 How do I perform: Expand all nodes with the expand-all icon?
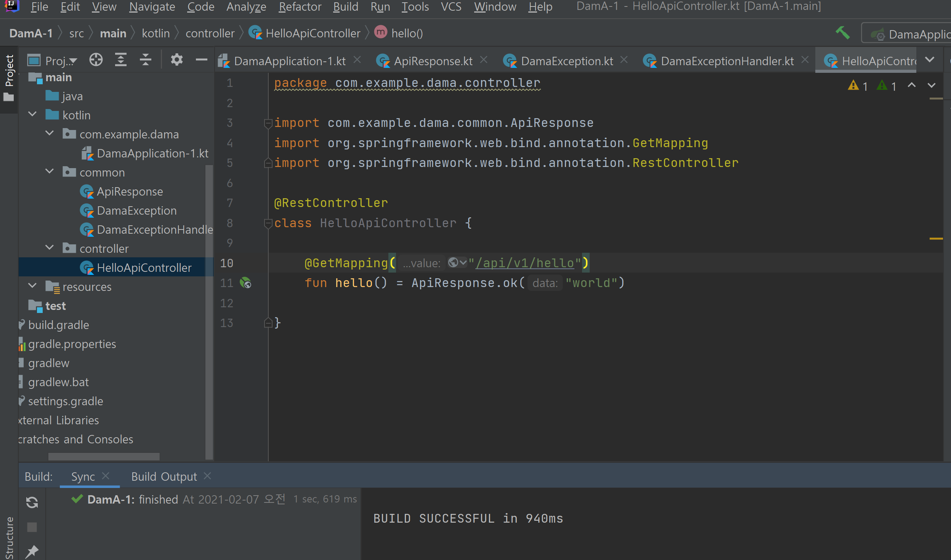tap(121, 60)
